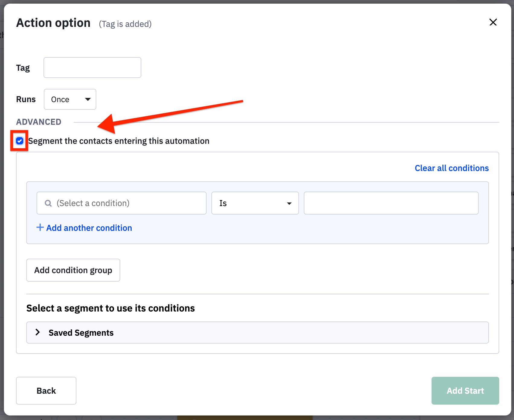Uncheck the segment contacts checkbox
Screen dimensions: 514x420
pyautogui.click(x=20, y=141)
